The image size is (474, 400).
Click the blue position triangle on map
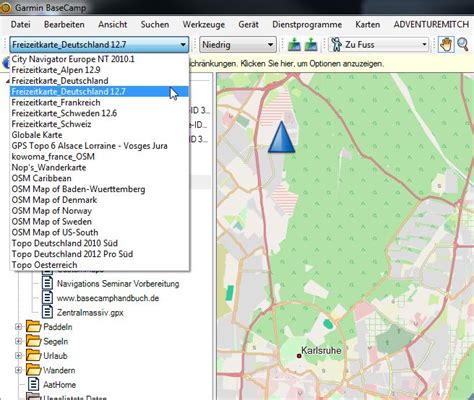click(282, 137)
